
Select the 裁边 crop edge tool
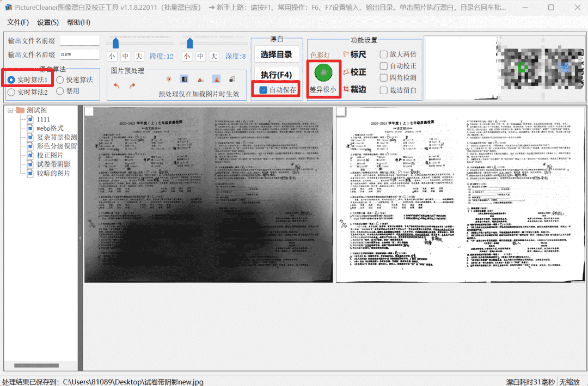[x=354, y=89]
